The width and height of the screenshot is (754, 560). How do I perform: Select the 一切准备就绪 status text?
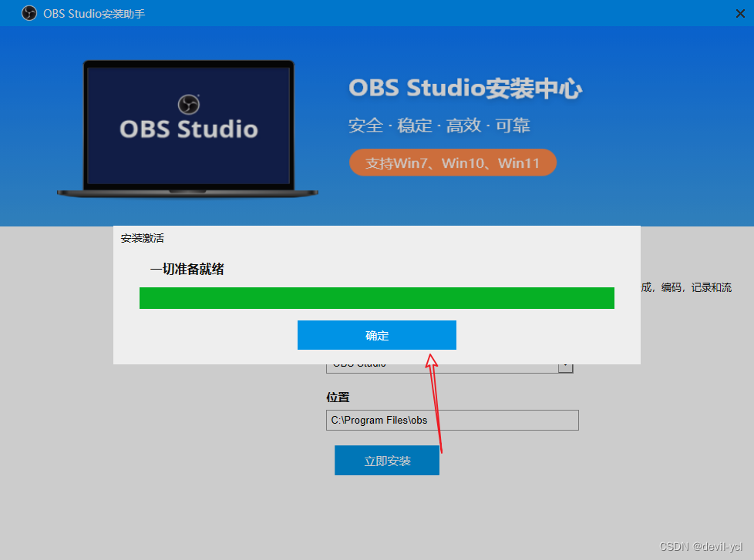tap(187, 269)
